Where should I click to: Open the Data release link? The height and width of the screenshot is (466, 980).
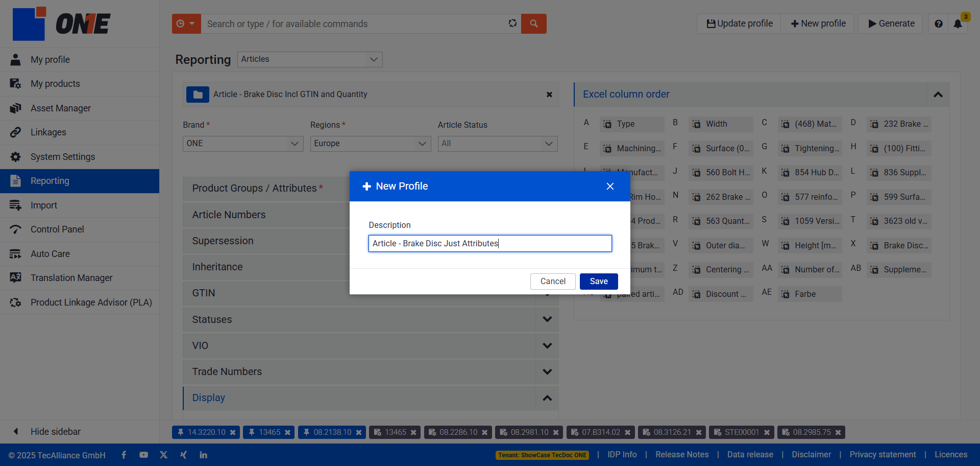(x=750, y=455)
